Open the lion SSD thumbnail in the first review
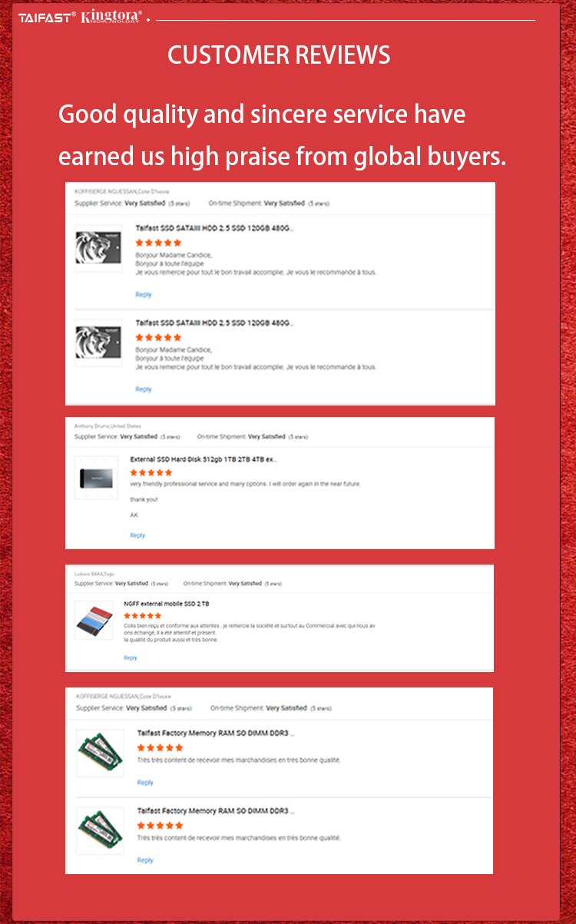This screenshot has height=924, width=576. (98, 247)
